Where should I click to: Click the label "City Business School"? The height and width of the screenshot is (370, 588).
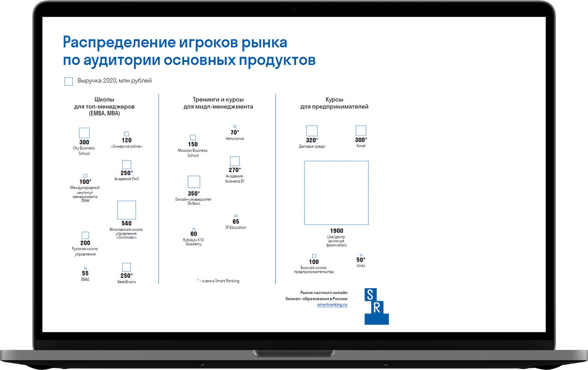pos(84,151)
